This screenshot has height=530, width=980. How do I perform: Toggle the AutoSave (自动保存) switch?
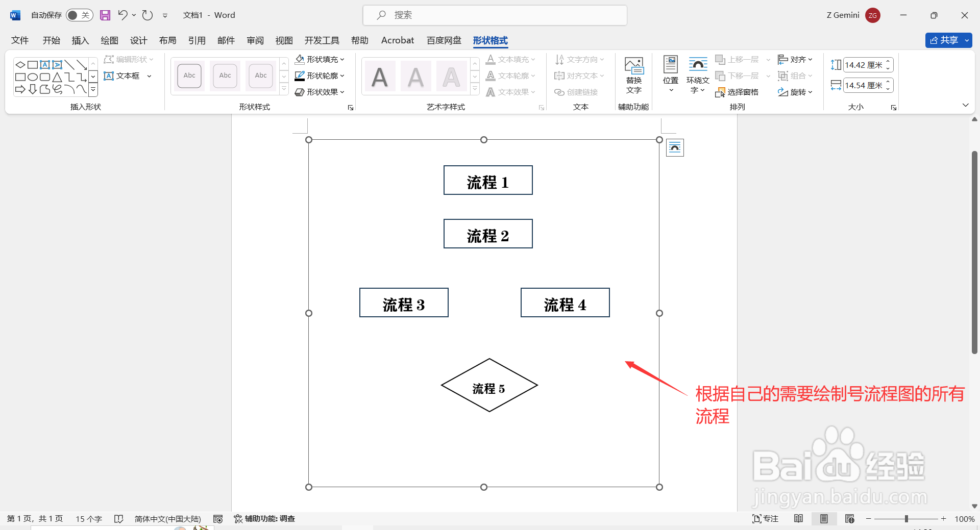point(79,15)
